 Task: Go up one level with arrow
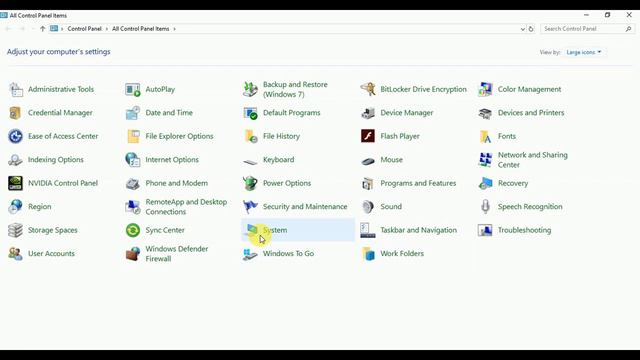(x=42, y=29)
